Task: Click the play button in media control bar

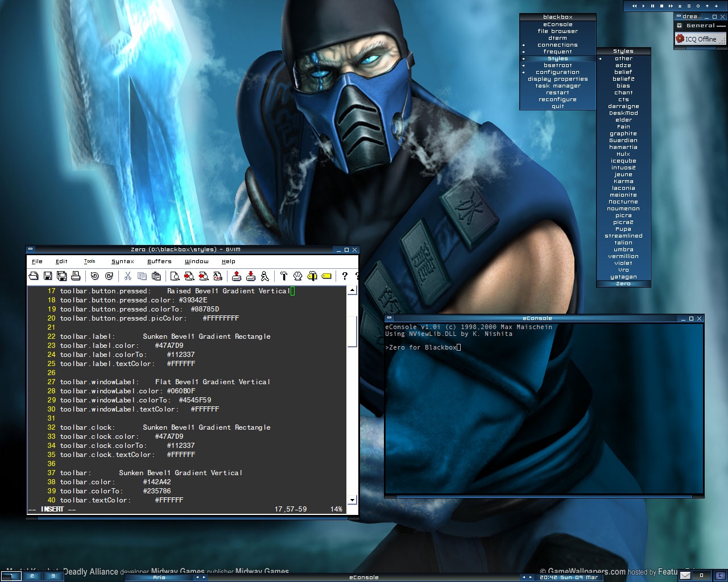Action: click(x=644, y=6)
